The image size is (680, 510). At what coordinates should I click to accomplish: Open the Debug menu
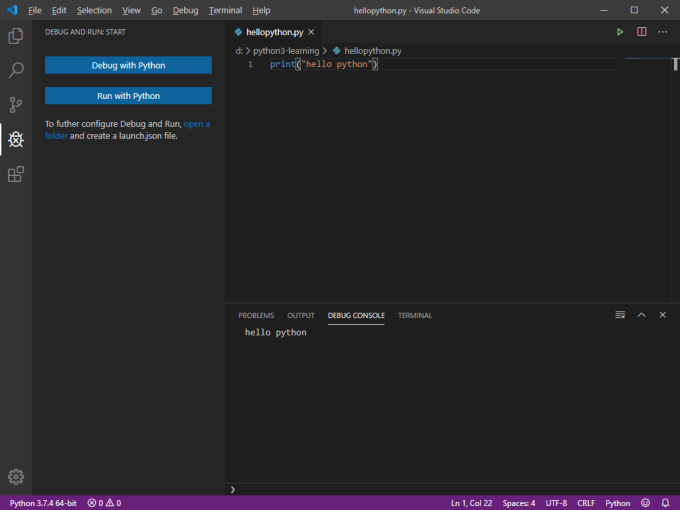pos(185,10)
